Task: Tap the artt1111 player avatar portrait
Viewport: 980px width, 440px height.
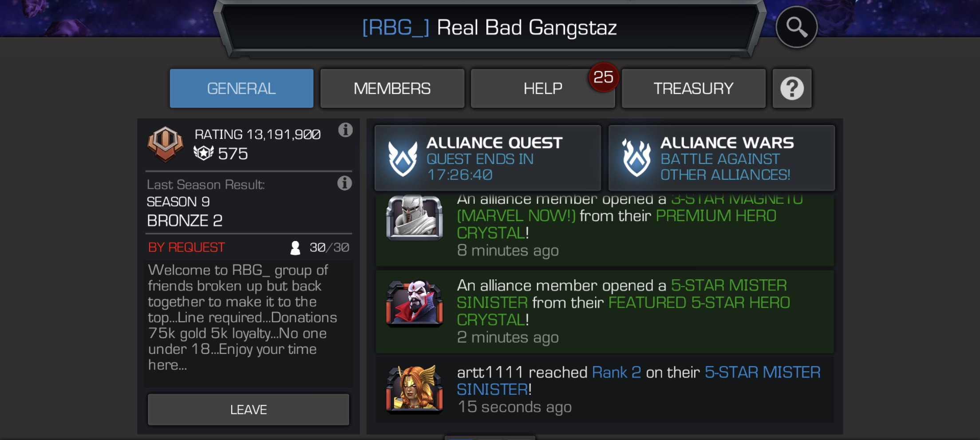Action: [x=415, y=389]
